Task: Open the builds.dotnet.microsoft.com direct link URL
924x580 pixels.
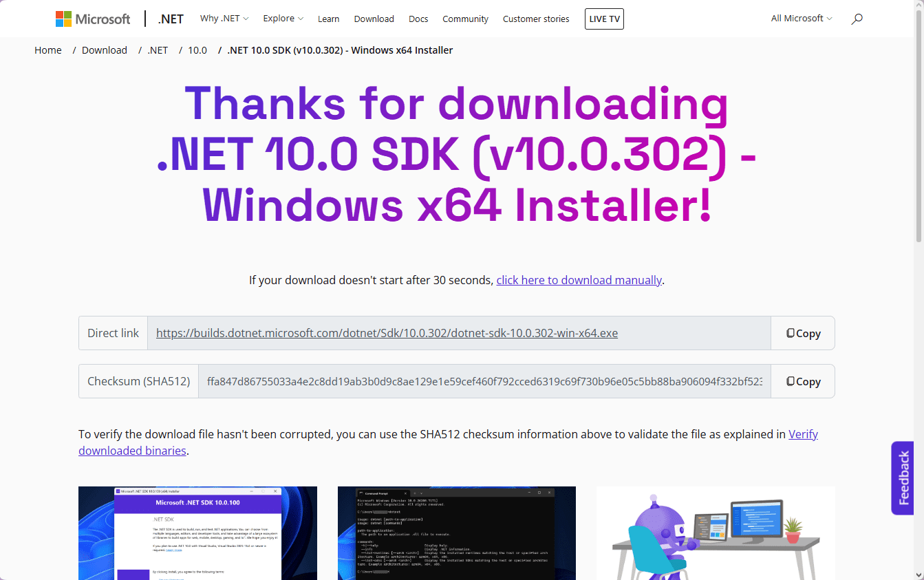Action: pos(387,333)
